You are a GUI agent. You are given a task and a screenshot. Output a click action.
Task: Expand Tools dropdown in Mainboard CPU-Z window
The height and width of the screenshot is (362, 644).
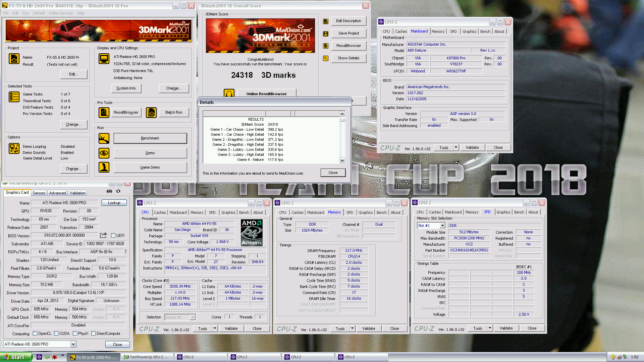[456, 147]
